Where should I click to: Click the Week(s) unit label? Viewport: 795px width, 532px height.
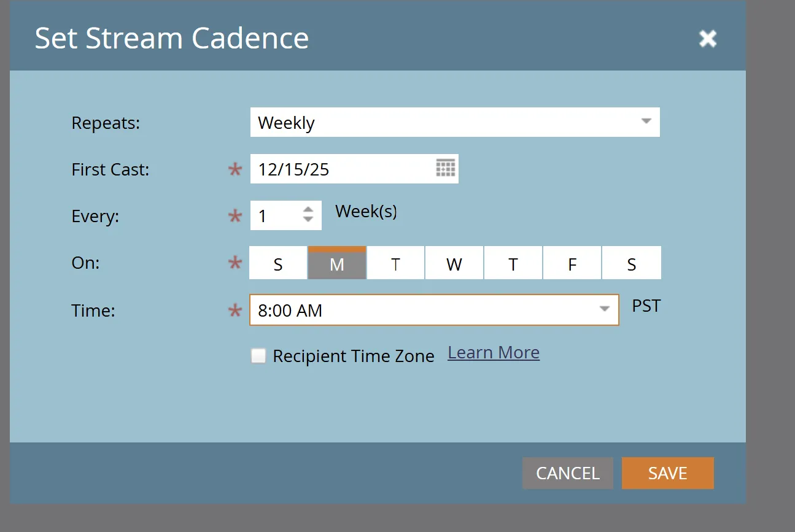[x=366, y=212]
